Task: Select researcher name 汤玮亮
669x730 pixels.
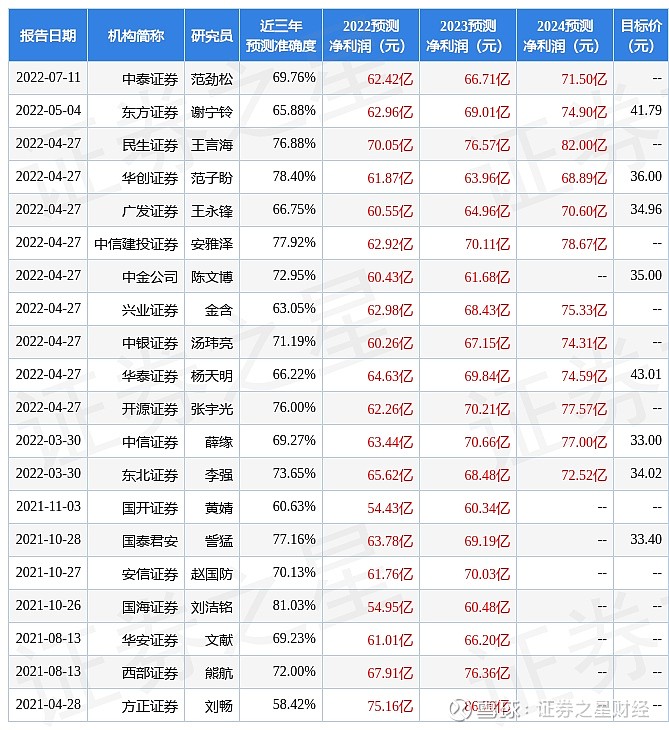Action: pos(212,343)
